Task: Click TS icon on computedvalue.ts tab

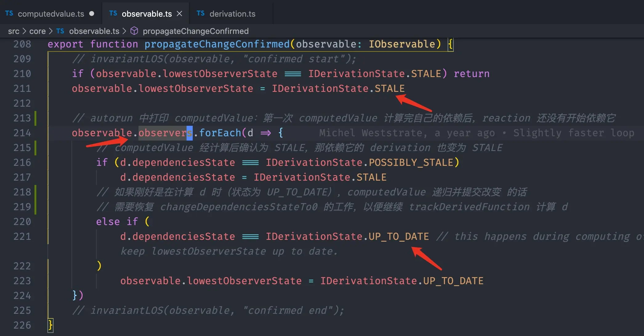Action: [x=9, y=13]
